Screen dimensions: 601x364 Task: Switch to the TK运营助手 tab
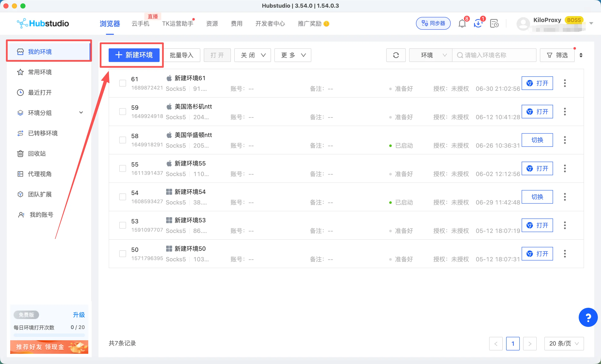coord(178,24)
